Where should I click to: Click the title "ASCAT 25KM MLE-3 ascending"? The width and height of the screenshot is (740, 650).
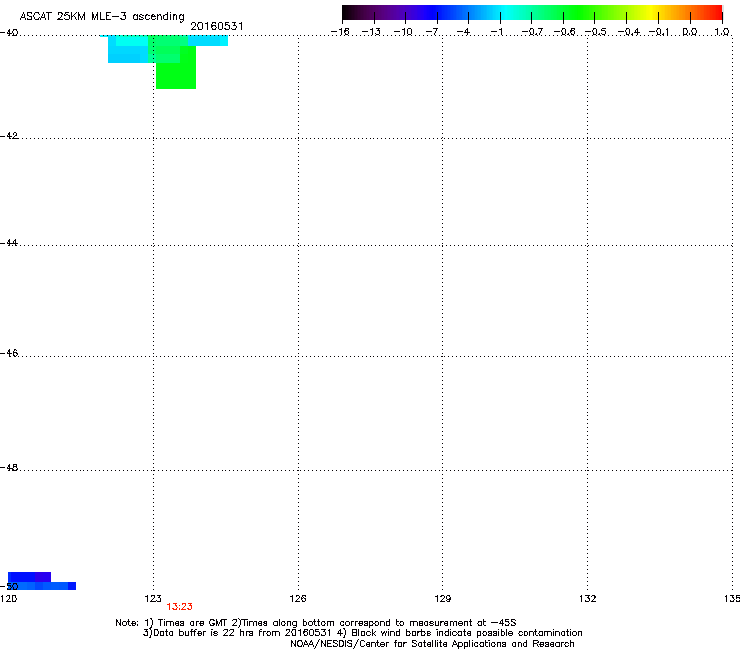(x=102, y=17)
